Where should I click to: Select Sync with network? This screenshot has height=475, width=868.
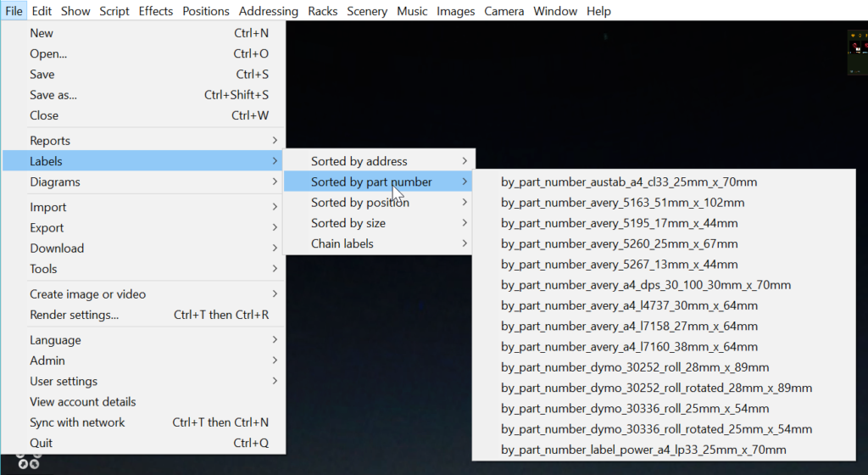pos(77,422)
